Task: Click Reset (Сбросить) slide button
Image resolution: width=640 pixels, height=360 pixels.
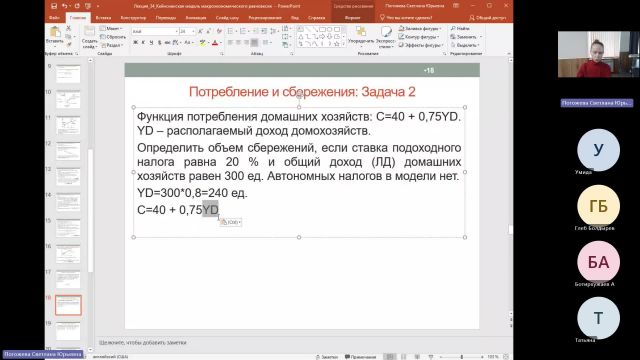Action: click(113, 37)
